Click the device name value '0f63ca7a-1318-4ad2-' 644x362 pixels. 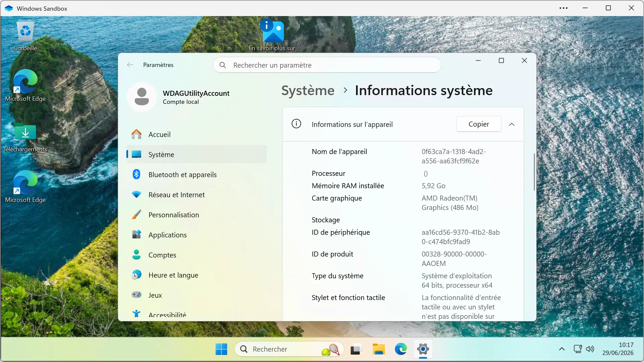point(454,151)
